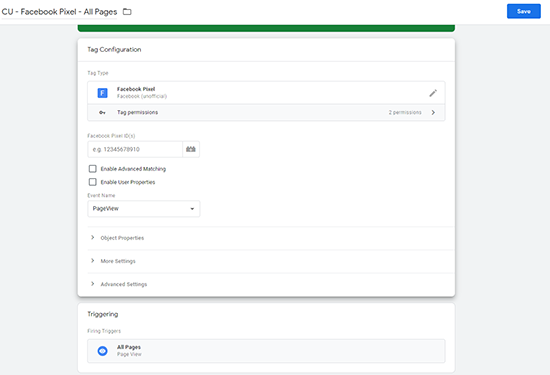Enable Advanced Matching checkbox
550x375 pixels.
point(93,169)
